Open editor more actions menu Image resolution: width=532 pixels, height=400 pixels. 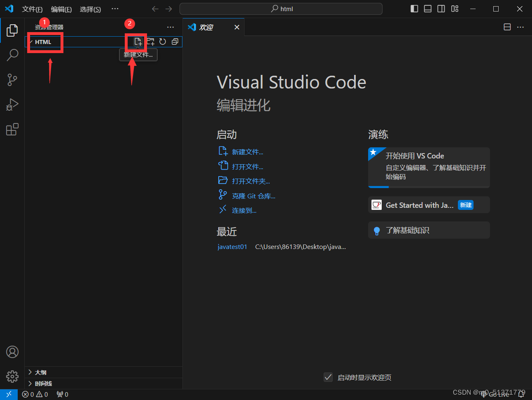tap(520, 27)
